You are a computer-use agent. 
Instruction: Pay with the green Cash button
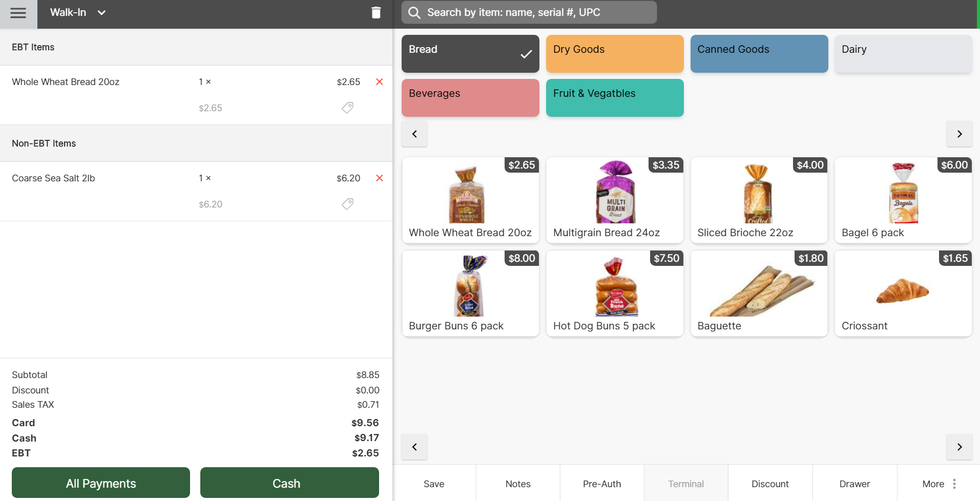coord(289,483)
